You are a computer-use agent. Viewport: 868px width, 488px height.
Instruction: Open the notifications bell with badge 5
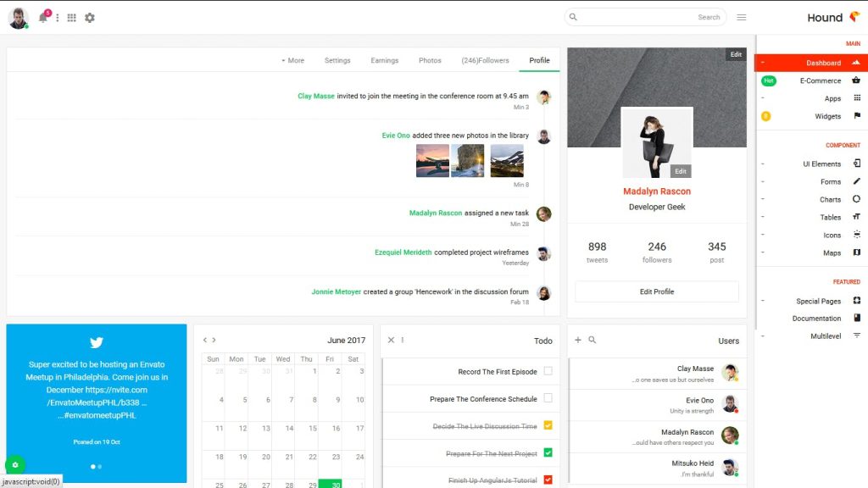(x=42, y=17)
